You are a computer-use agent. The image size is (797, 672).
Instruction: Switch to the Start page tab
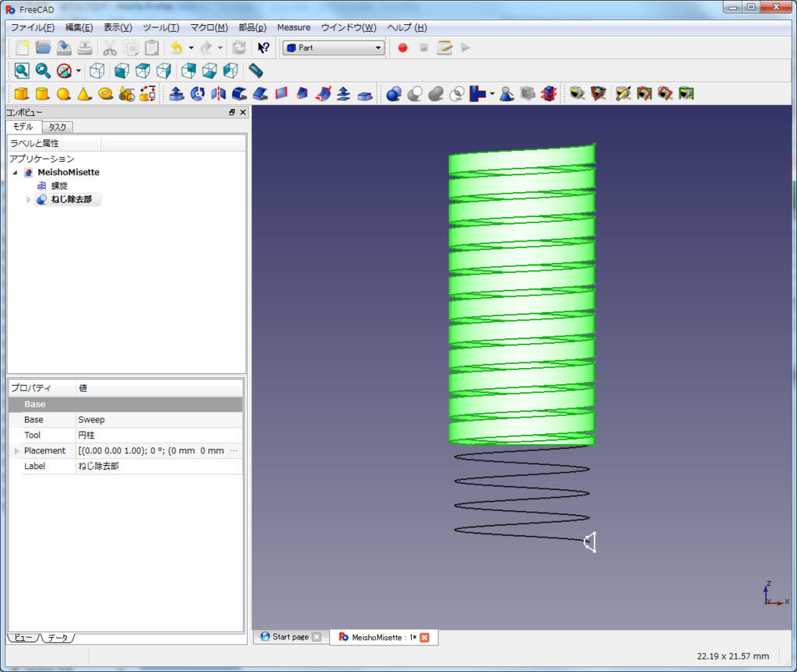point(290,637)
